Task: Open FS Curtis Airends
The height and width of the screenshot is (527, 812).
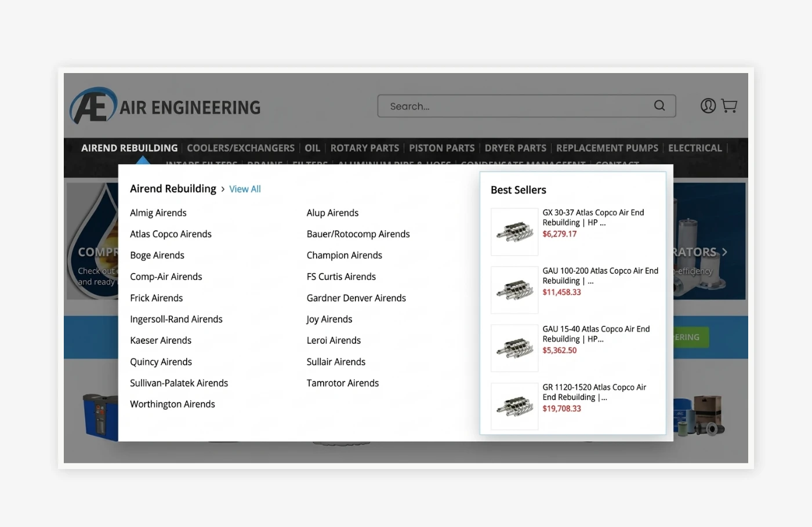Action: 341,277
